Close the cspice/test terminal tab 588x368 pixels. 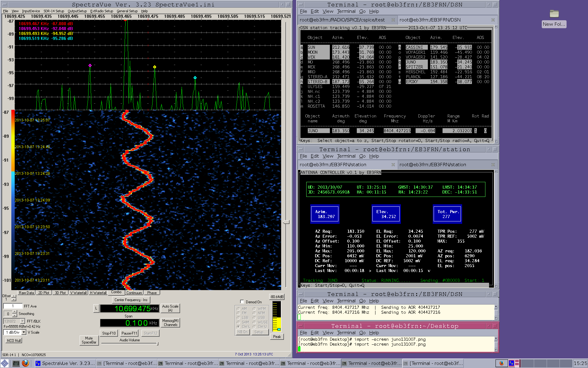[393, 20]
